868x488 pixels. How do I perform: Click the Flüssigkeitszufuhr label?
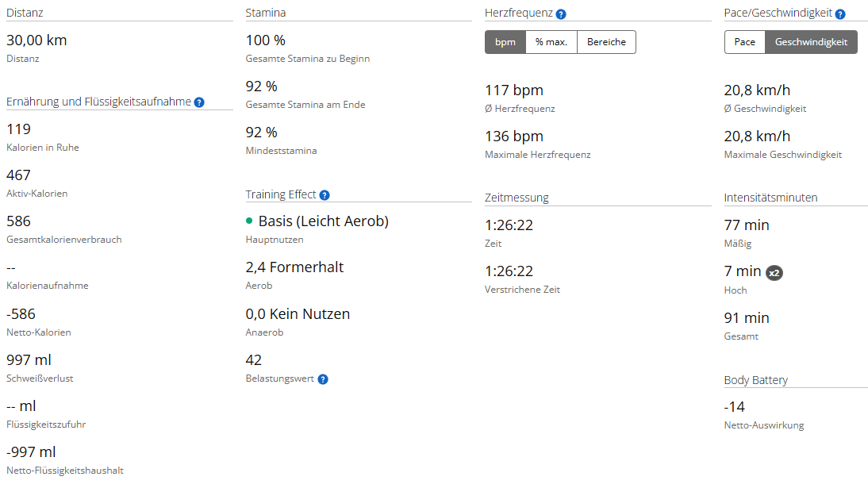pyautogui.click(x=47, y=425)
